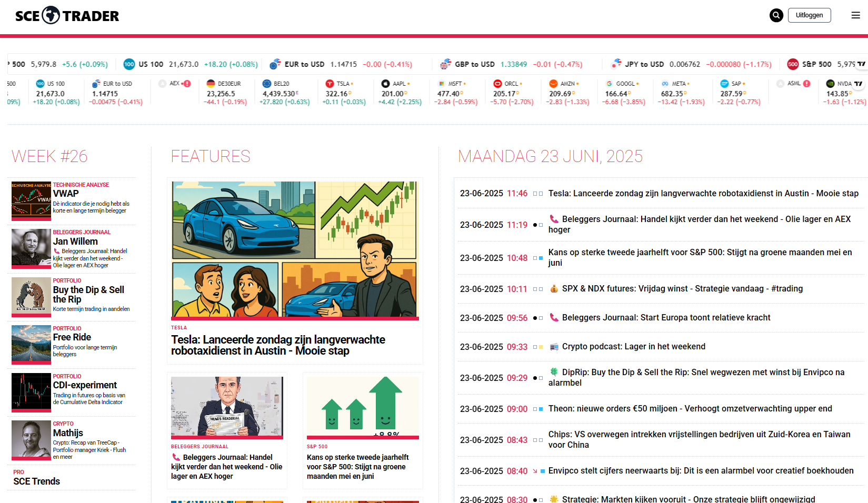The image size is (868, 503).
Task: Click the ASML warning indicator icon
Action: coord(807,84)
